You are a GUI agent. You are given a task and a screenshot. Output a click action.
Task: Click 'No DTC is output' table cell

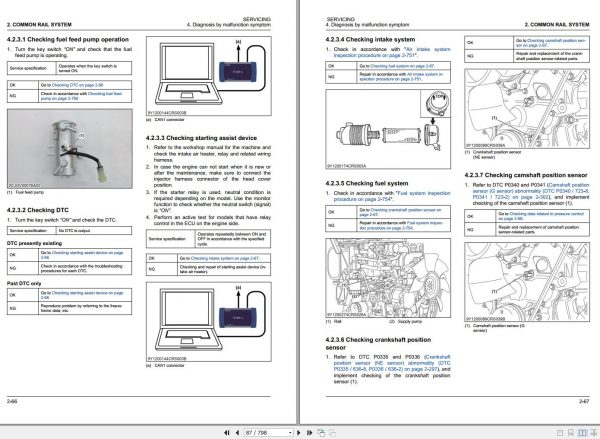(x=94, y=230)
